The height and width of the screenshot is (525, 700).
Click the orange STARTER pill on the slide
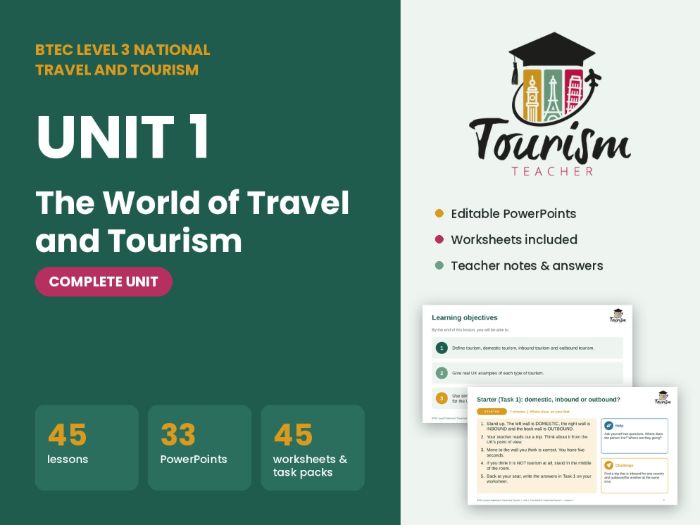(492, 411)
